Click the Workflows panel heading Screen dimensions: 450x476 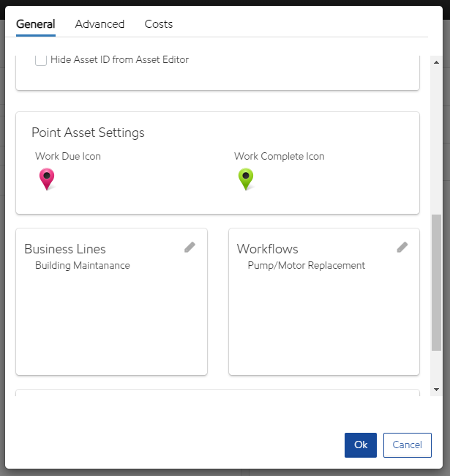(x=267, y=249)
